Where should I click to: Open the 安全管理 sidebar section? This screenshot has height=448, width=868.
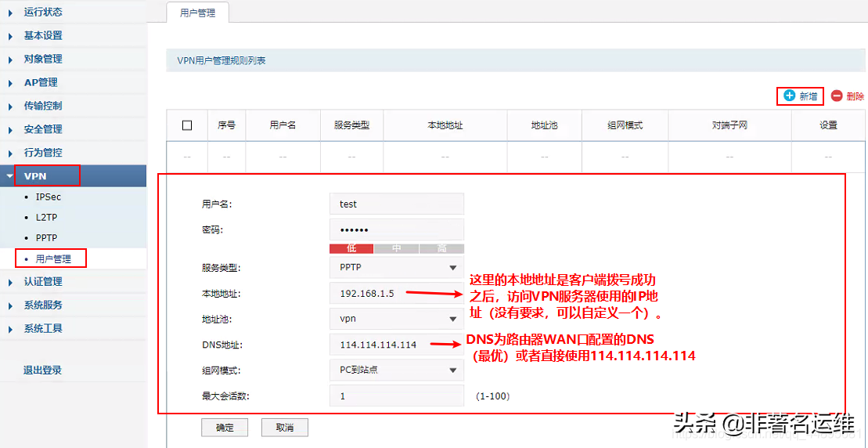42,129
